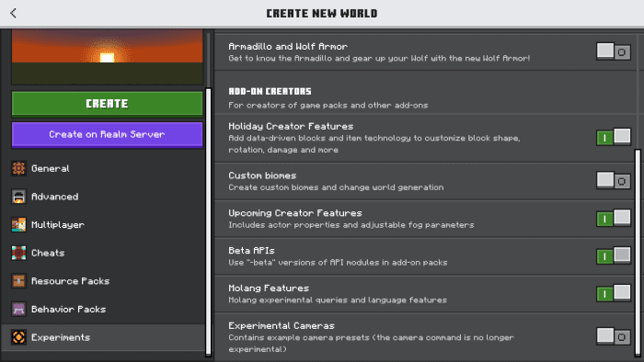Click the Armadillo and Wolf Armor title
Screen dimensions: 644x362
tap(288, 47)
